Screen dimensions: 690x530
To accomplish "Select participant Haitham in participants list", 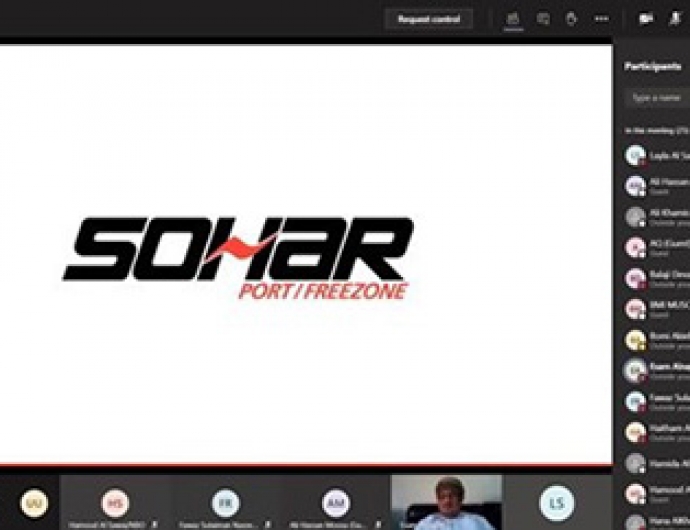I will (x=657, y=432).
